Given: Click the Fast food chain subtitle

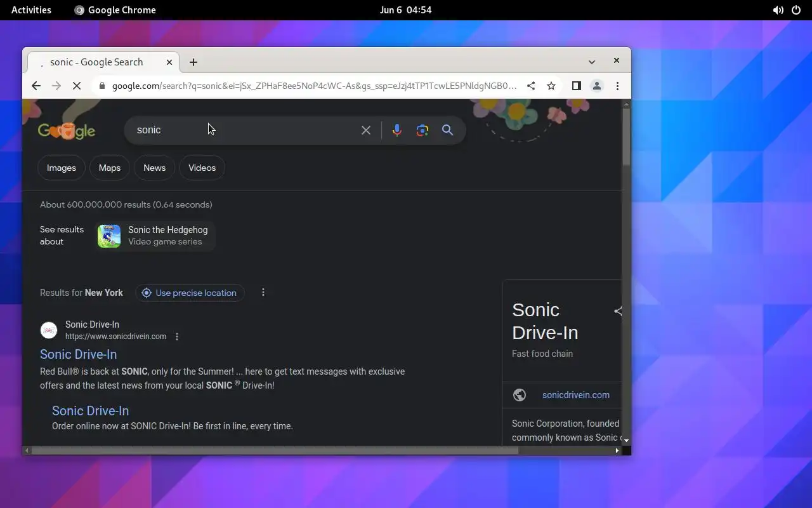Looking at the screenshot, I should pyautogui.click(x=542, y=354).
